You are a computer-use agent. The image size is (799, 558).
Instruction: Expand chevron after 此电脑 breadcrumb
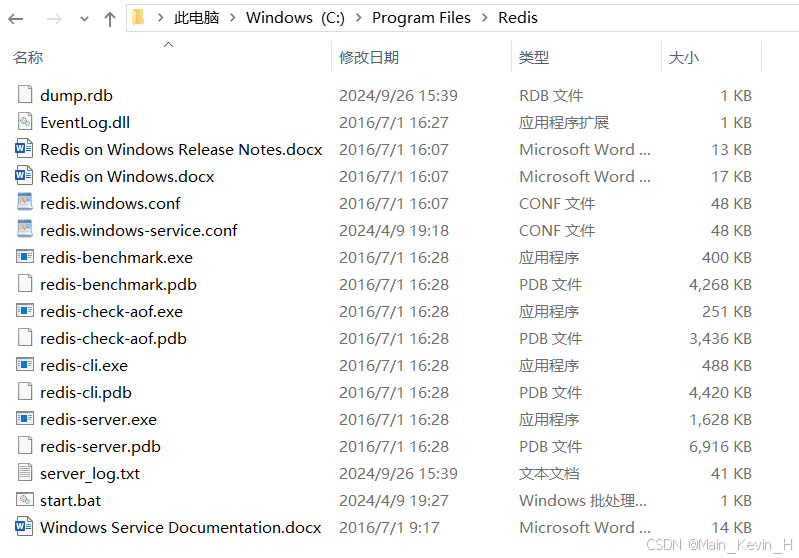(233, 18)
